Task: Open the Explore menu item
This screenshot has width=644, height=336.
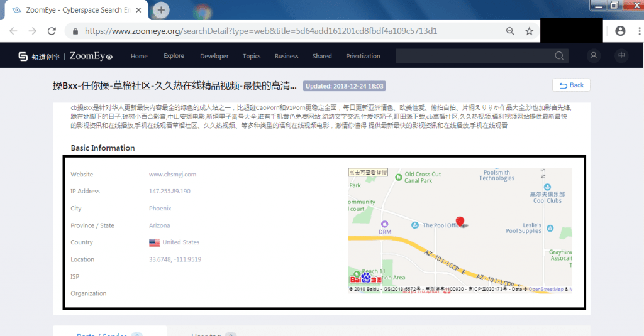Action: click(x=174, y=56)
